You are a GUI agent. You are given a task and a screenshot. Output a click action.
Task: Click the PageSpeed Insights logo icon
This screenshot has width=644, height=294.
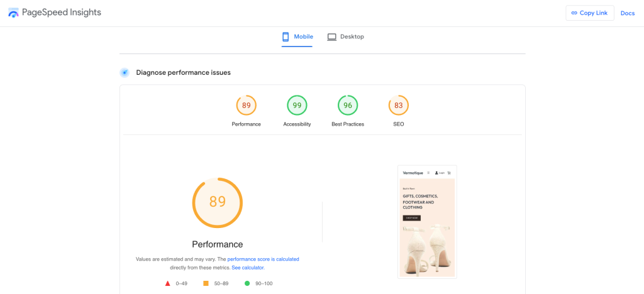13,13
